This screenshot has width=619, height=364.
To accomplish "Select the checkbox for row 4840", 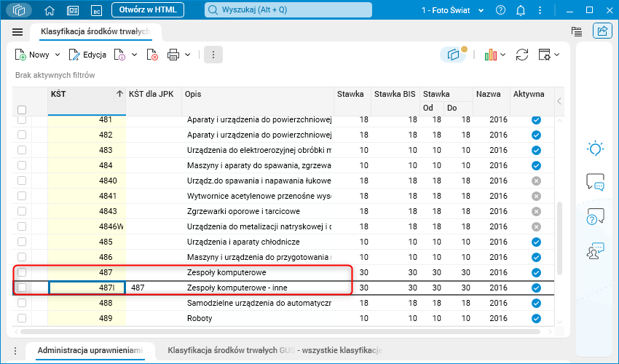I will [22, 181].
